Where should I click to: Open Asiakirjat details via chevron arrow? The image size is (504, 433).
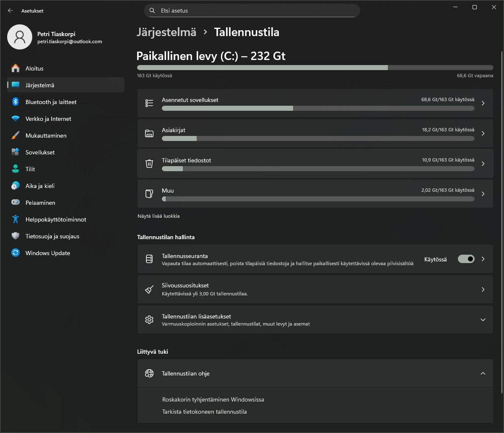click(483, 133)
